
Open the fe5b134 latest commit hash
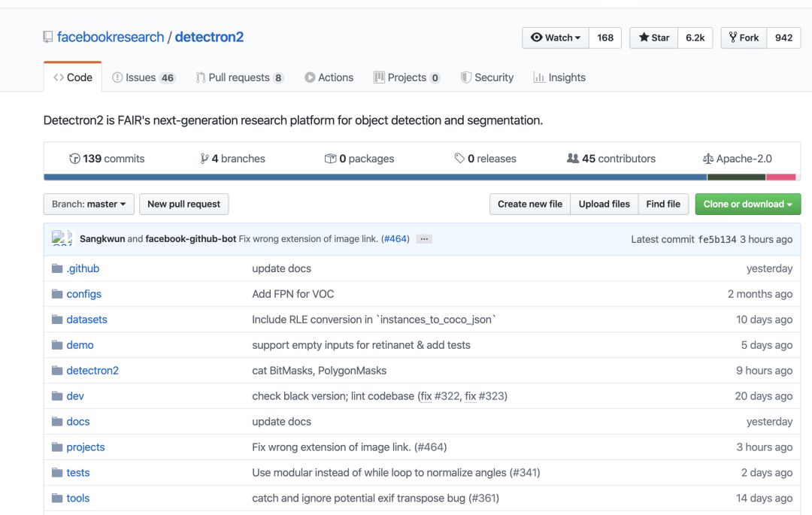pos(717,239)
